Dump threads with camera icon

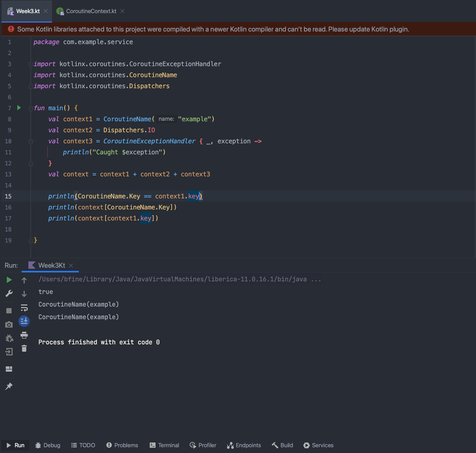click(9, 325)
